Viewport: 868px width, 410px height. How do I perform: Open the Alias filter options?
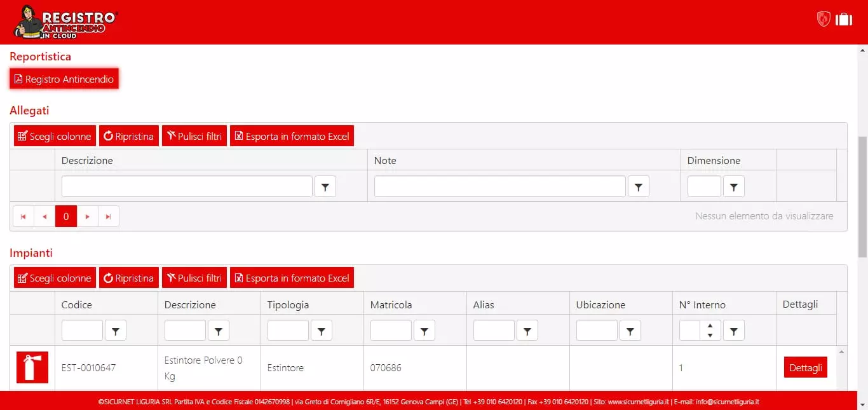tap(527, 331)
